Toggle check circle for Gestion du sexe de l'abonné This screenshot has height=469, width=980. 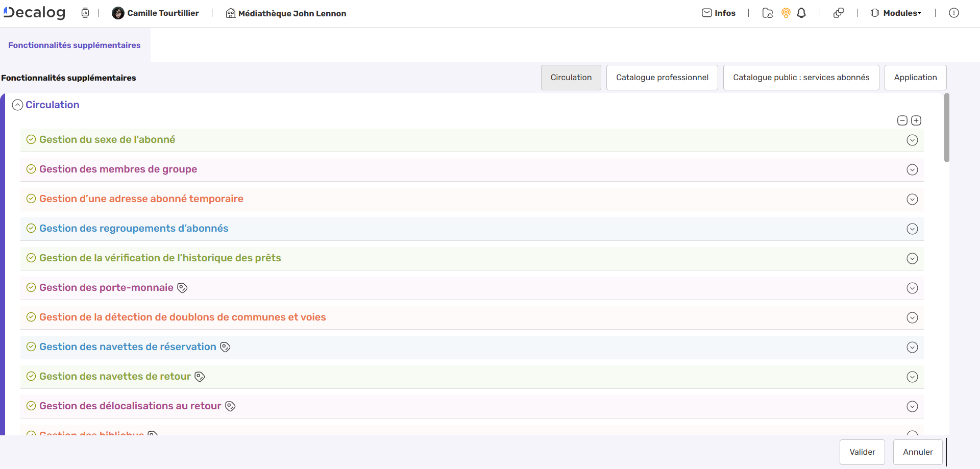tap(31, 140)
